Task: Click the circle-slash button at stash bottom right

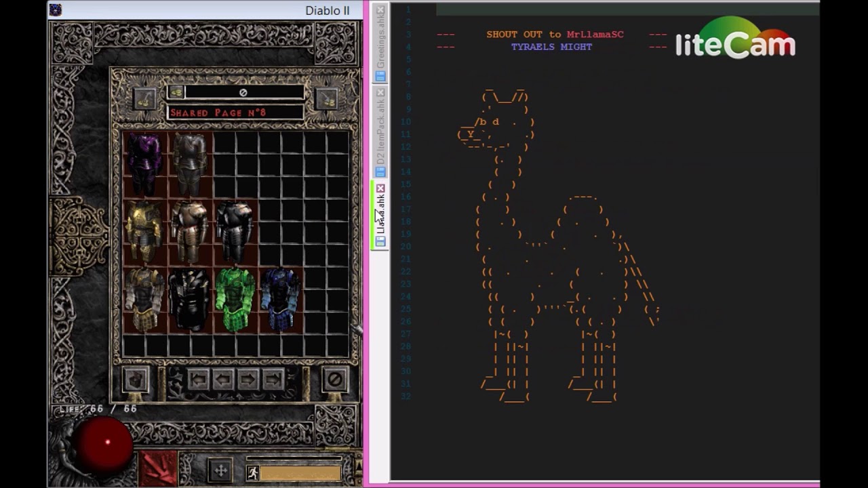Action: [334, 380]
